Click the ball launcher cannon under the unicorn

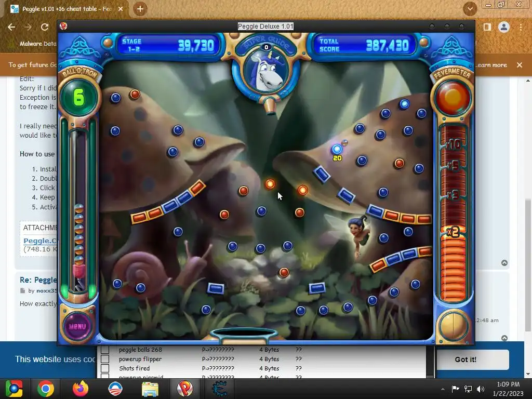click(270, 105)
